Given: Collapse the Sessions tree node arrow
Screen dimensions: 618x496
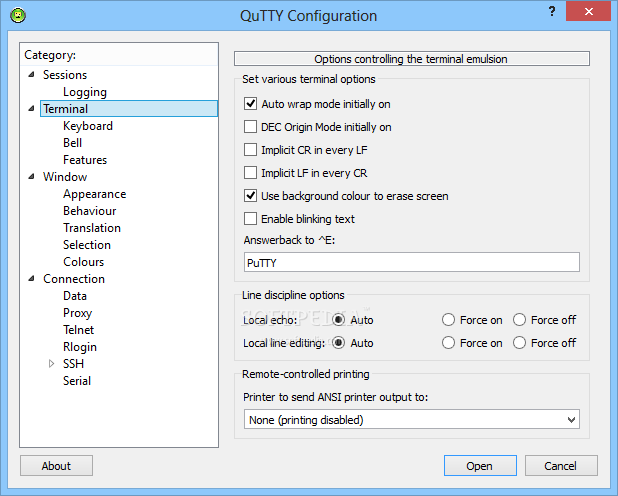Looking at the screenshot, I should 32,75.
